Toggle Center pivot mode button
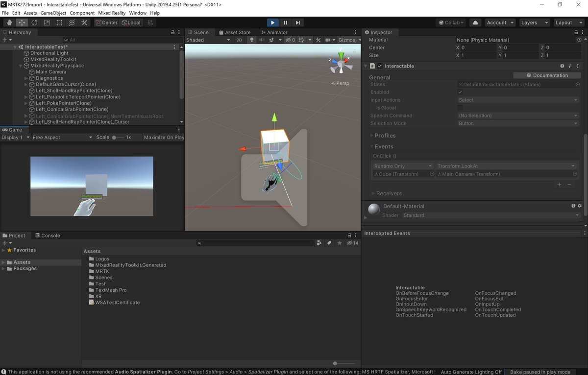 click(106, 23)
